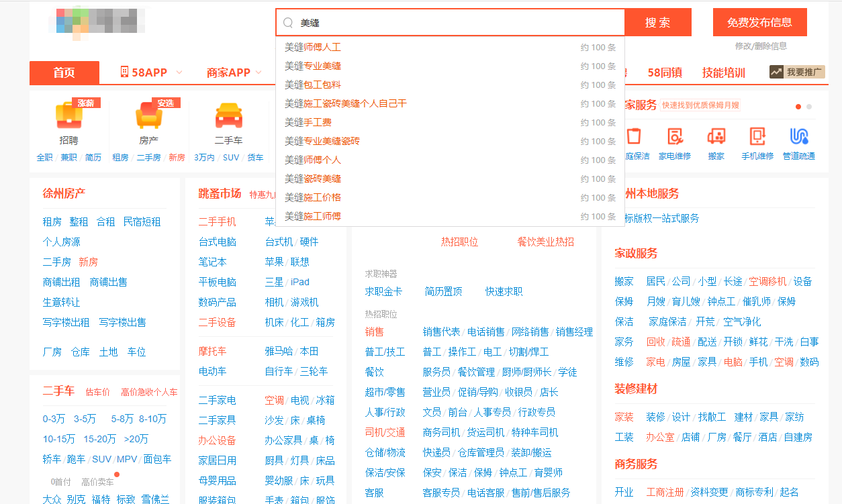Open the 修改/删除信息 link
Viewport: 842px width, 504px height.
pyautogui.click(x=762, y=46)
